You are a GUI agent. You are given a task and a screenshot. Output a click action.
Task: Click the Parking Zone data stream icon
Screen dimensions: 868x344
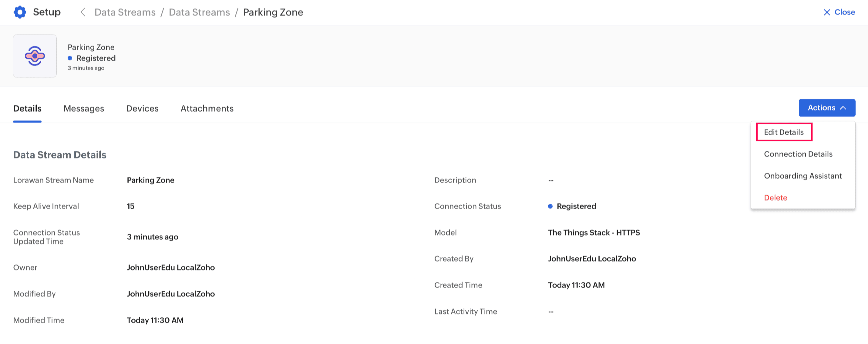pyautogui.click(x=35, y=56)
